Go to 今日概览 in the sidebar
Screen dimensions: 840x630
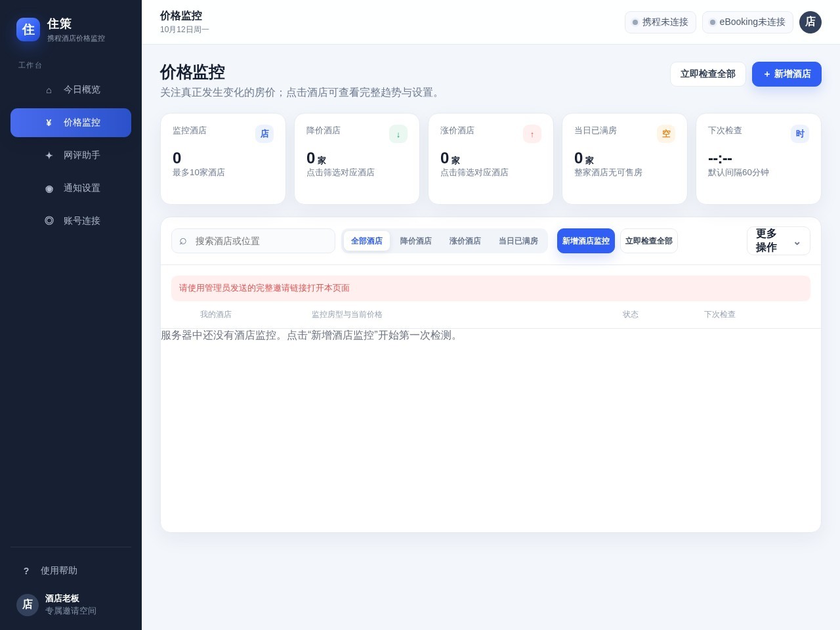(x=71, y=90)
